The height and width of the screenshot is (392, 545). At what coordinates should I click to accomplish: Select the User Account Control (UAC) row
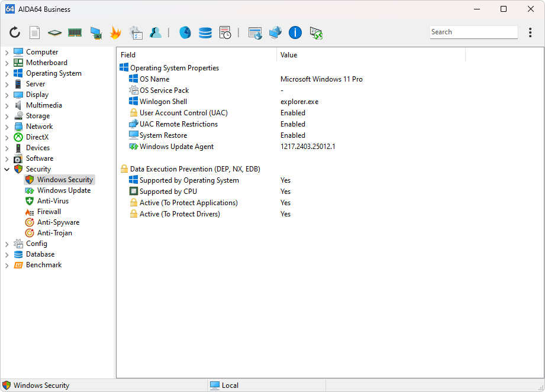point(183,113)
